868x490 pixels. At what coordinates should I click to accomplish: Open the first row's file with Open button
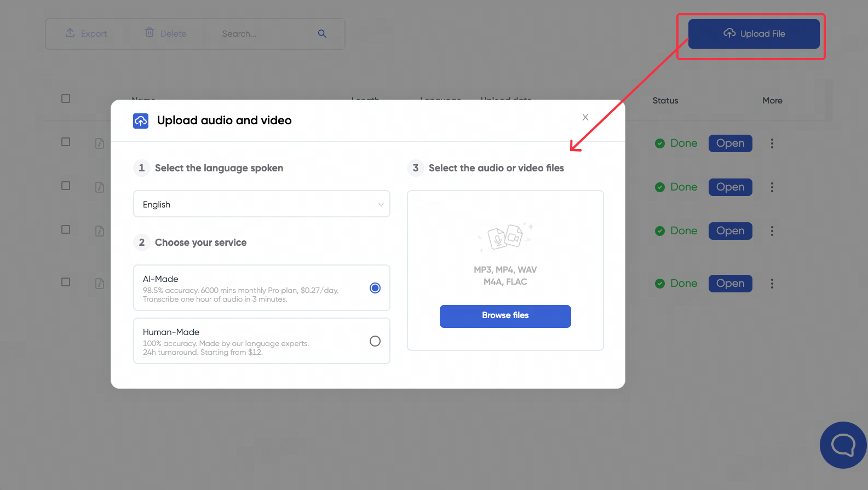click(731, 143)
